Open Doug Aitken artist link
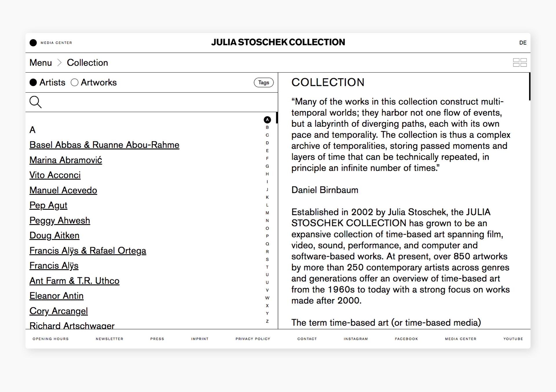Viewport: 556px width, 392px height. click(54, 235)
